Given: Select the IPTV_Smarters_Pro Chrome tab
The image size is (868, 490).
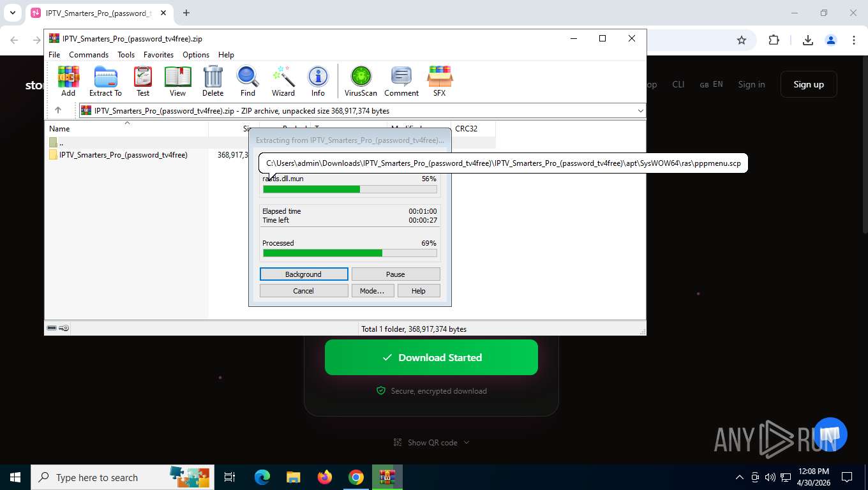Looking at the screenshot, I should tap(99, 13).
